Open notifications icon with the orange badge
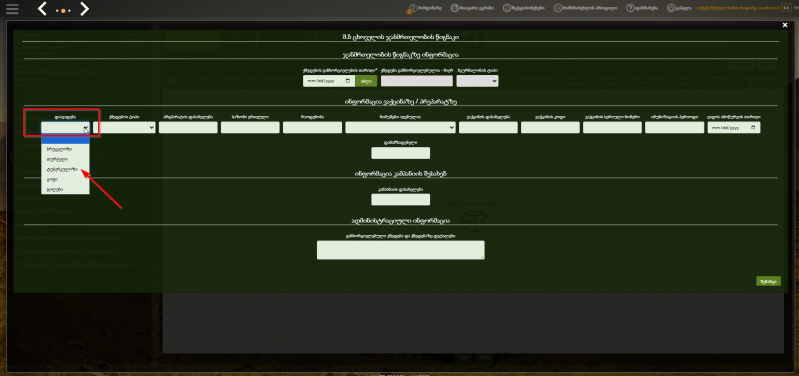 424,8
